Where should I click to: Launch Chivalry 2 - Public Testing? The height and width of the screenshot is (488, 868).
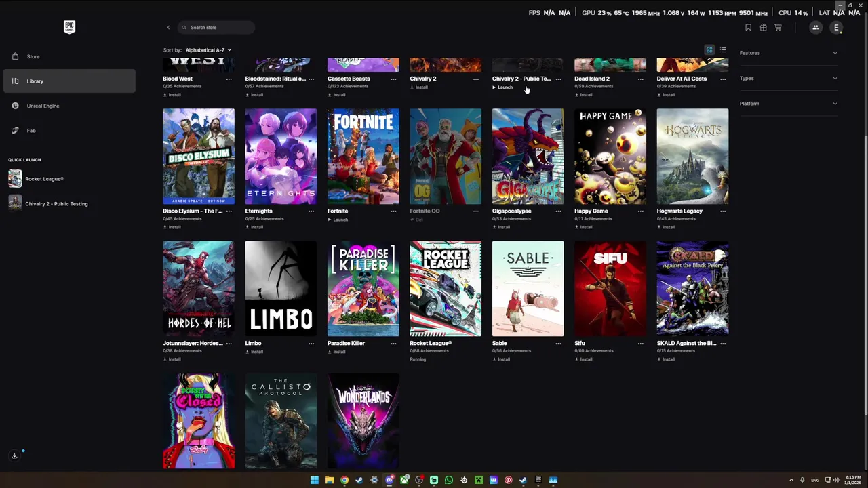[502, 87]
